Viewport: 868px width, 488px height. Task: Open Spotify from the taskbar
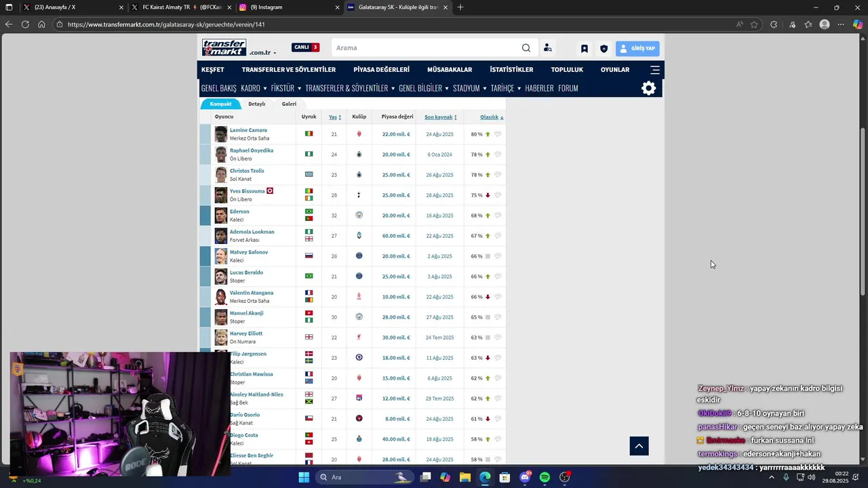pyautogui.click(x=545, y=477)
